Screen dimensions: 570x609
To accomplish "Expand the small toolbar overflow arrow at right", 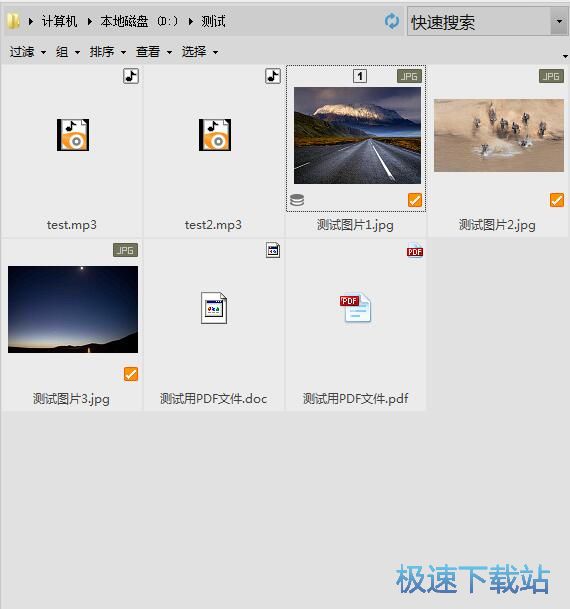I will 565,56.
